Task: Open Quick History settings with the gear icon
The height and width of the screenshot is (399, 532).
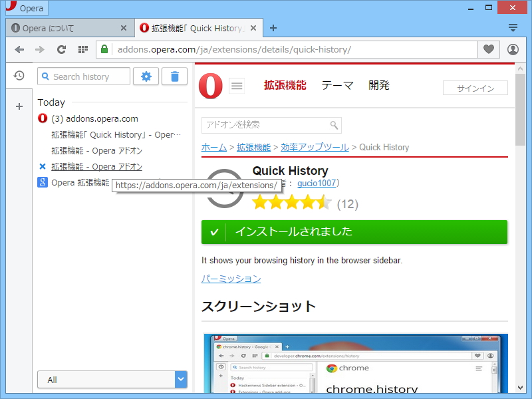Action: [146, 76]
